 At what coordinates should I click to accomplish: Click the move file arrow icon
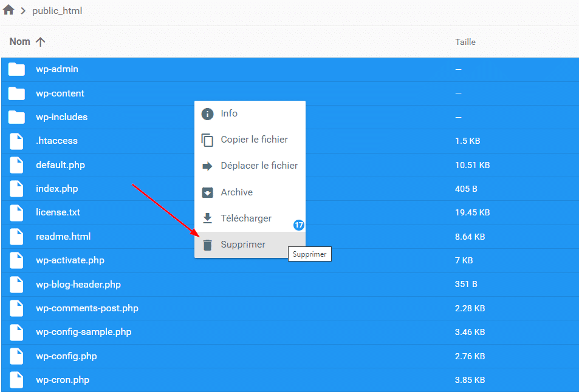(208, 166)
